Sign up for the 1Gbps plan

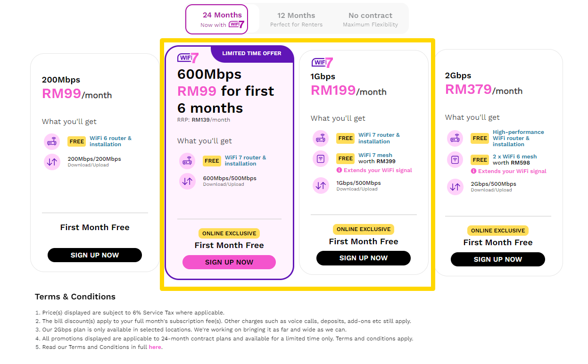point(364,258)
